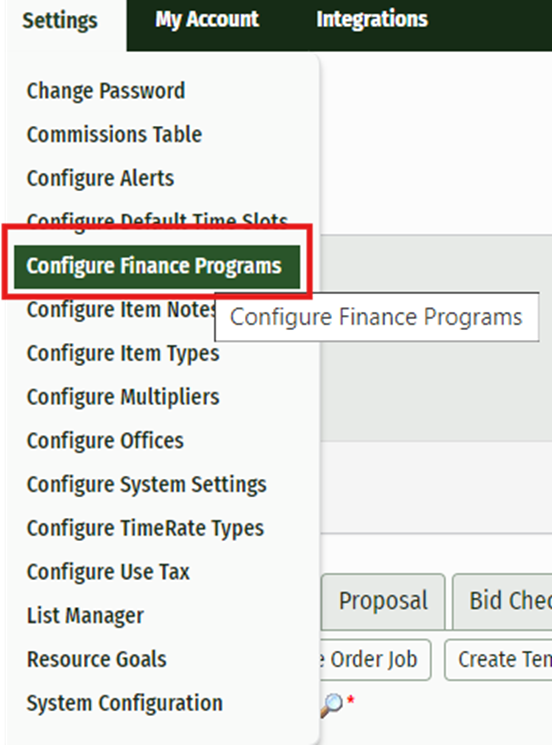
Task: Choose Configure Alerts option
Action: coord(101,178)
